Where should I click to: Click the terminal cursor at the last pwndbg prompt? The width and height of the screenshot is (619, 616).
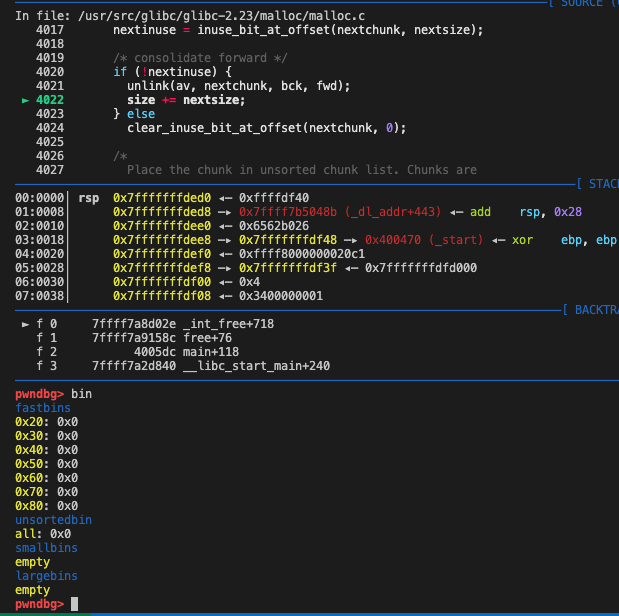pos(75,604)
